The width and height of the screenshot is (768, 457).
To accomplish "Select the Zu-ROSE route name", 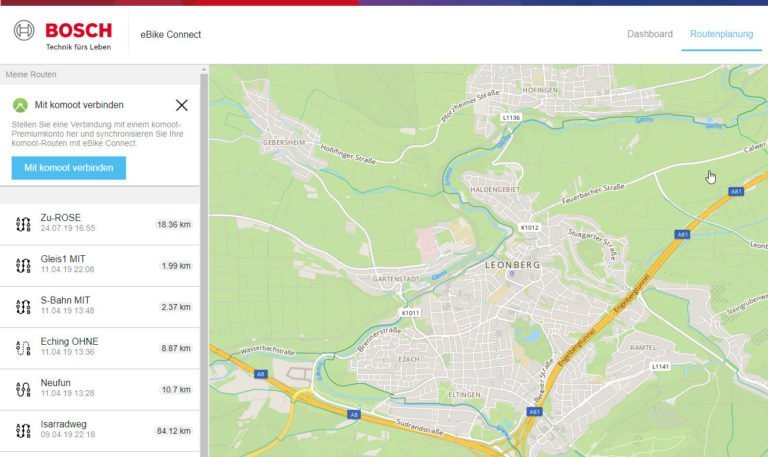I will (60, 217).
